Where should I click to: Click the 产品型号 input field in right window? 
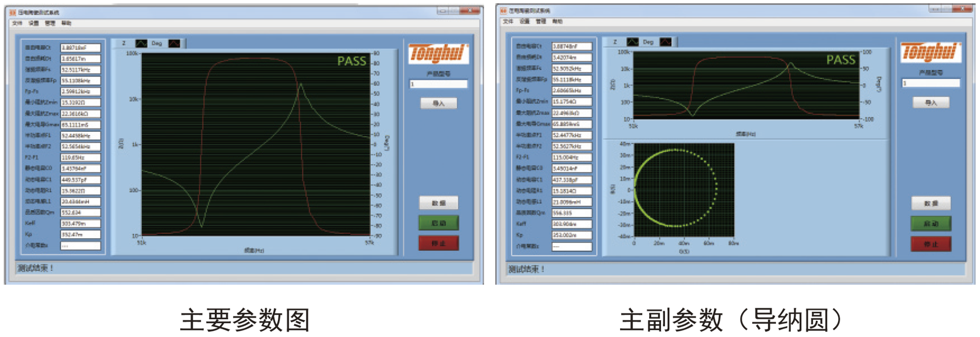coord(931,83)
